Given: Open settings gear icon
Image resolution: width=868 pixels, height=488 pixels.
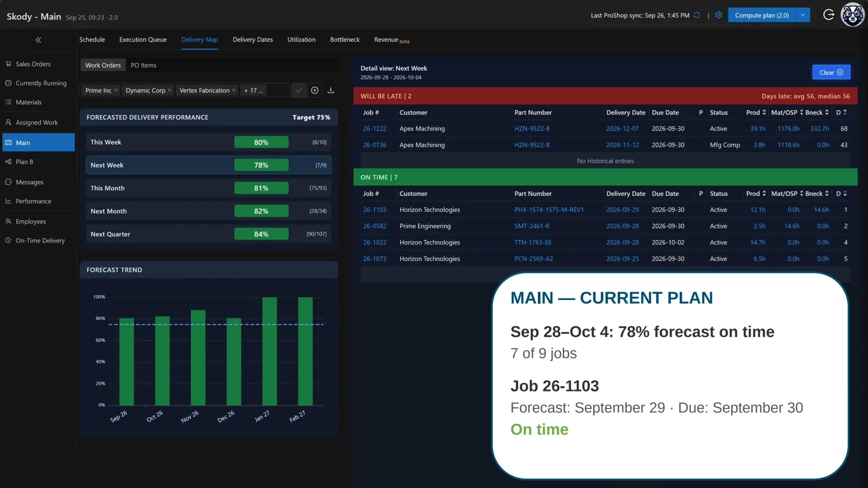Looking at the screenshot, I should coord(719,15).
